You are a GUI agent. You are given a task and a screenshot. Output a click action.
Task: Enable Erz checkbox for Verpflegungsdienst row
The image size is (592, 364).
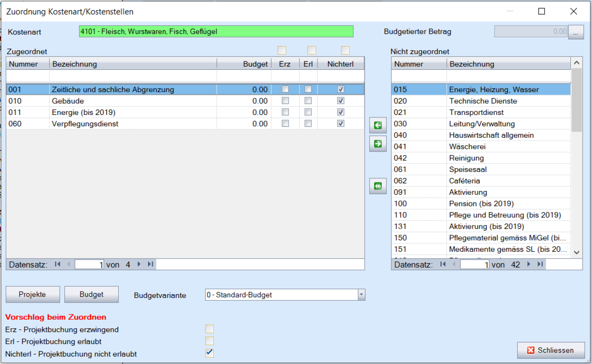pos(285,123)
